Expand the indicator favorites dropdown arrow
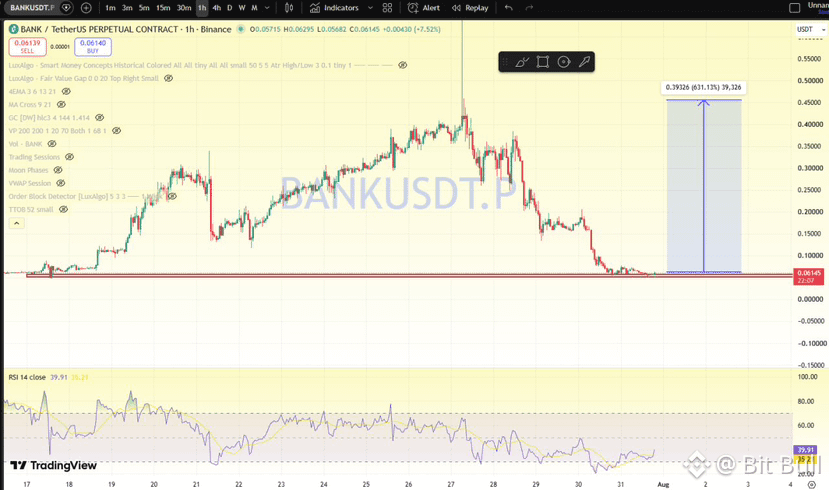The height and width of the screenshot is (490, 829). click(x=370, y=8)
